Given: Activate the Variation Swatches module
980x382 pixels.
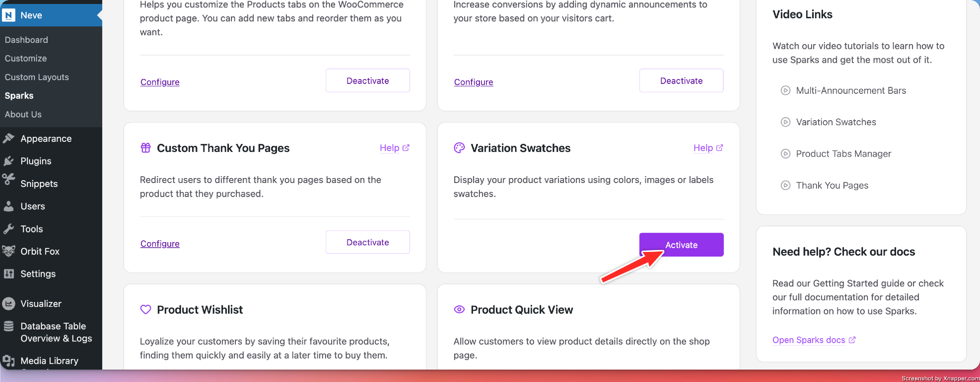Looking at the screenshot, I should click(x=681, y=245).
